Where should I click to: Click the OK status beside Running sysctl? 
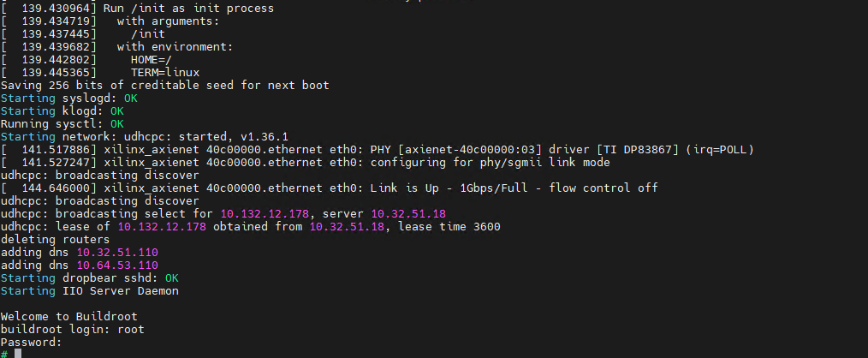click(x=116, y=123)
